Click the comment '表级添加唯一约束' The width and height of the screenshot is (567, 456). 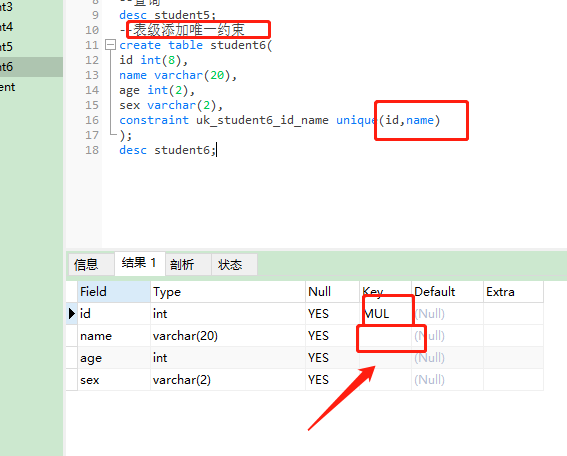coord(189,30)
